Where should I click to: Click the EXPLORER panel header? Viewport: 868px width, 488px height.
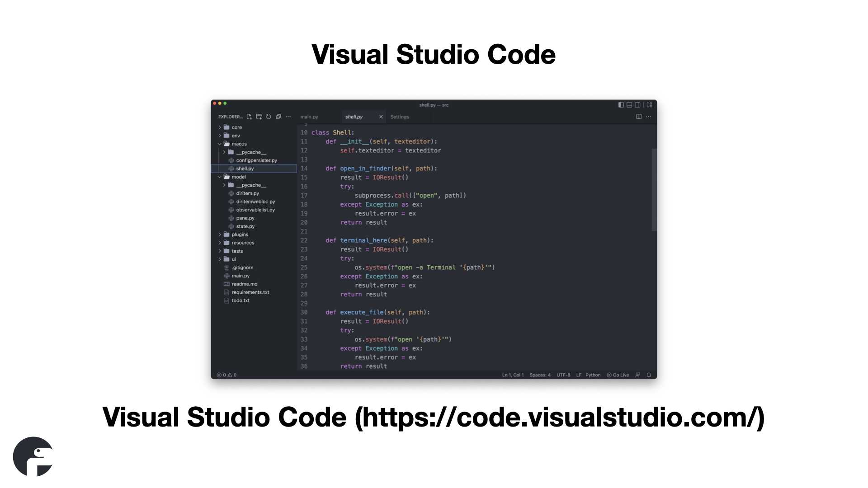point(231,117)
